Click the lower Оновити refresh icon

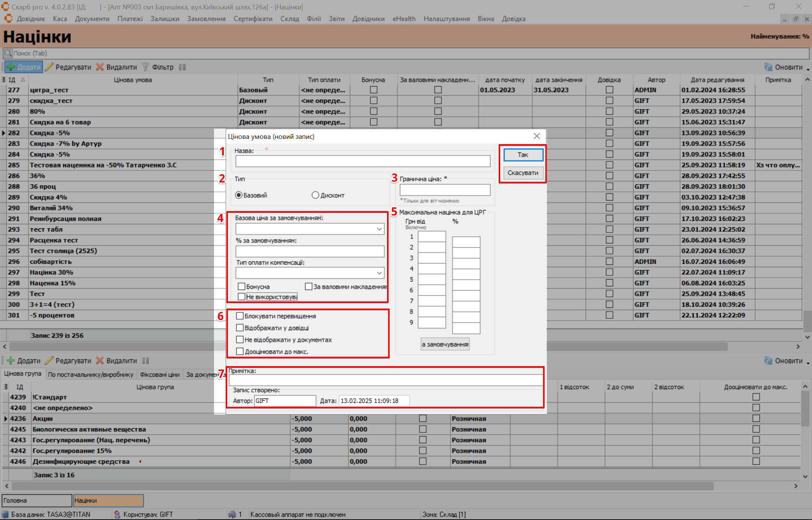click(768, 360)
